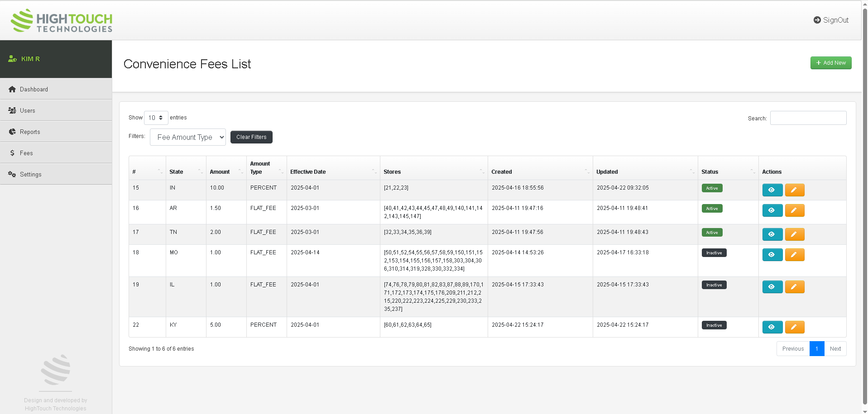Click the Add New button
868x414 pixels.
(x=830, y=63)
